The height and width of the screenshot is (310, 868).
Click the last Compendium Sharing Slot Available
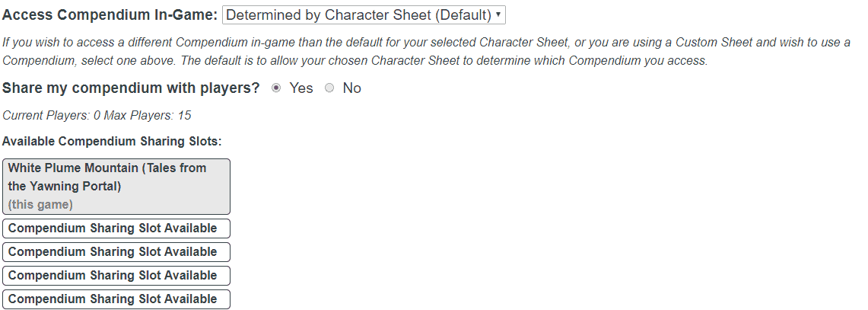coord(116,299)
